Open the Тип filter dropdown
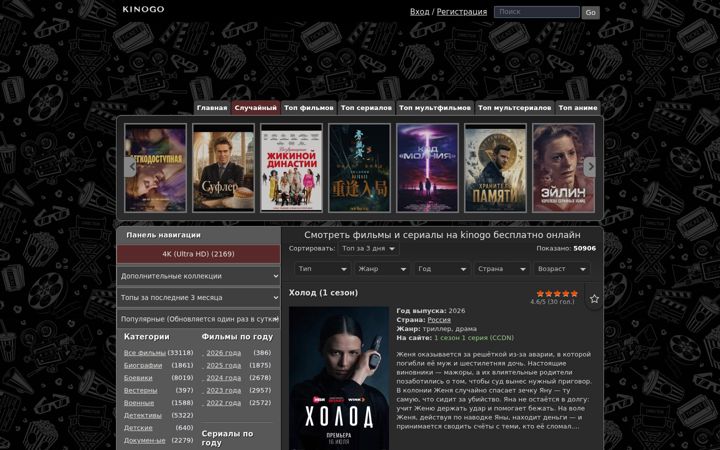 click(322, 269)
